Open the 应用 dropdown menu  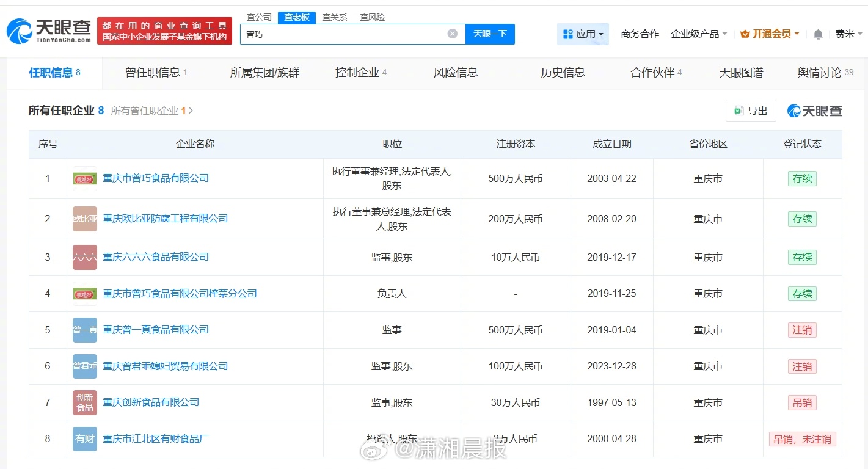point(583,34)
